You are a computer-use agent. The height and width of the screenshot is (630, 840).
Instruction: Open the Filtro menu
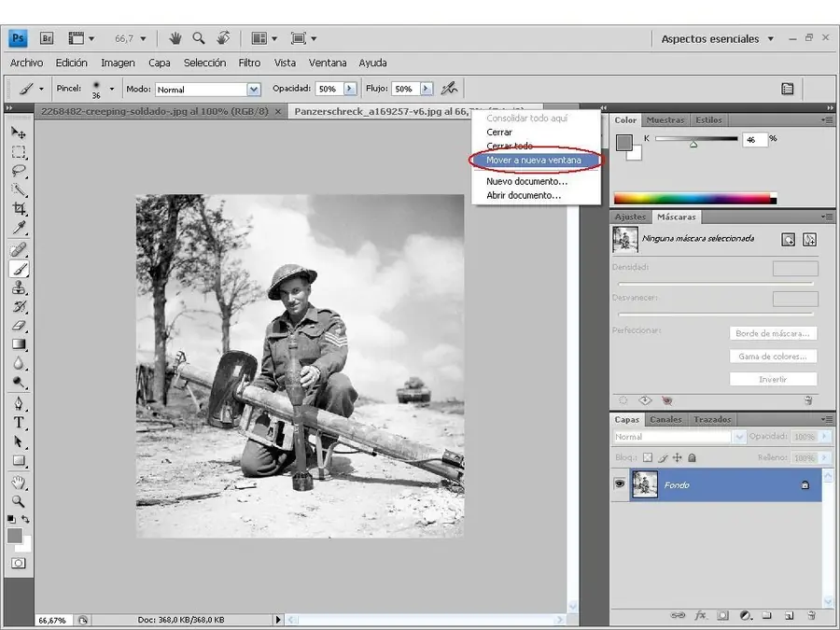point(249,63)
